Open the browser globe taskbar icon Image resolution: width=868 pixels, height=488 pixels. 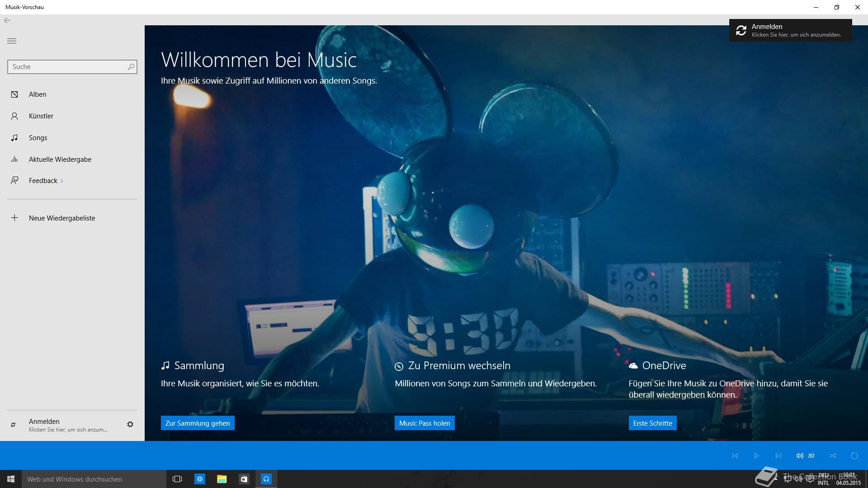click(x=199, y=479)
